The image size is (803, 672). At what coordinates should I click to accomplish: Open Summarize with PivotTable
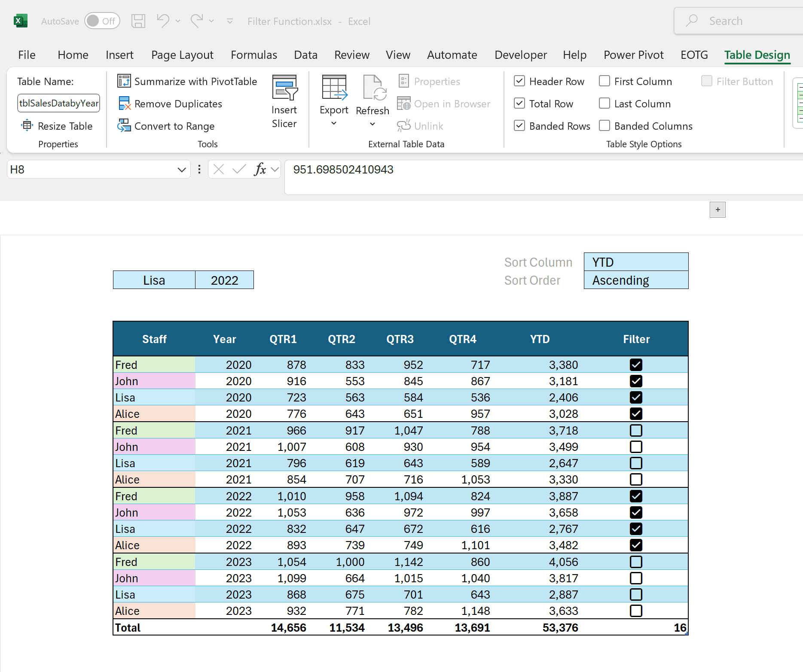187,81
